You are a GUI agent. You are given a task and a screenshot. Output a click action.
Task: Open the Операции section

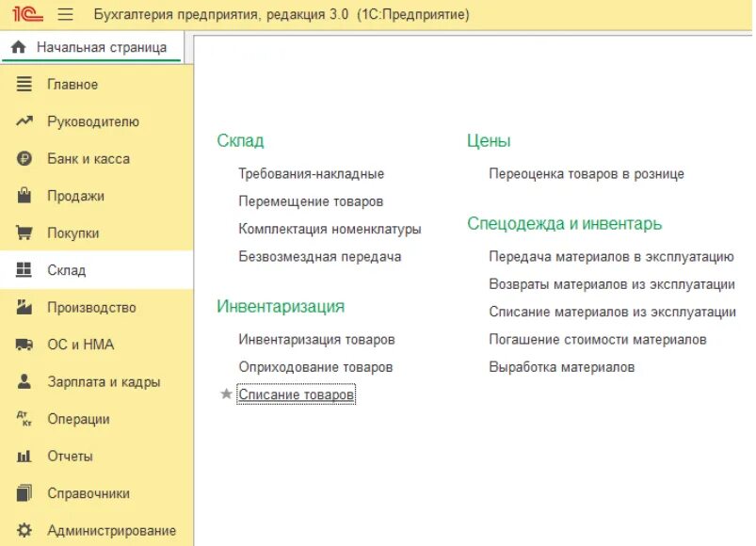(96, 418)
